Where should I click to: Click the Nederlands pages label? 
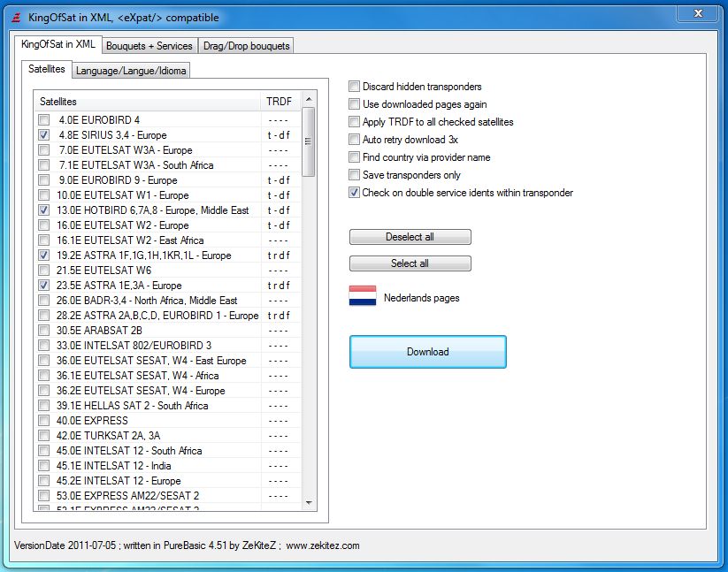(x=422, y=298)
